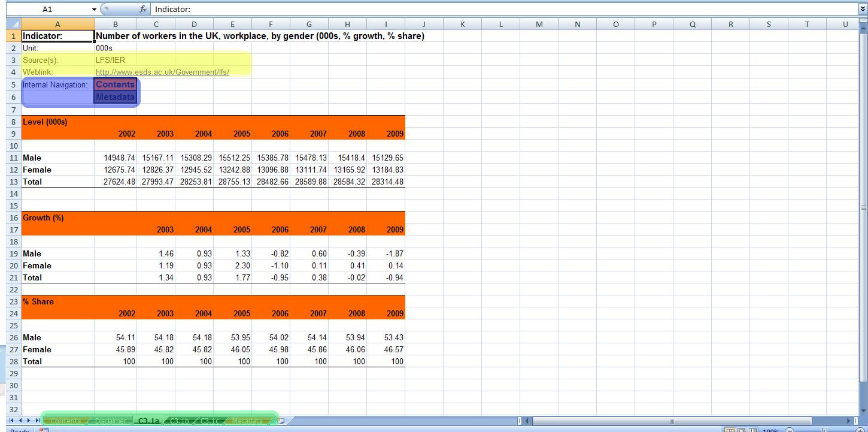Click horizontal scrollbar right arrow
Screen dimensions: 868x432
(848, 421)
